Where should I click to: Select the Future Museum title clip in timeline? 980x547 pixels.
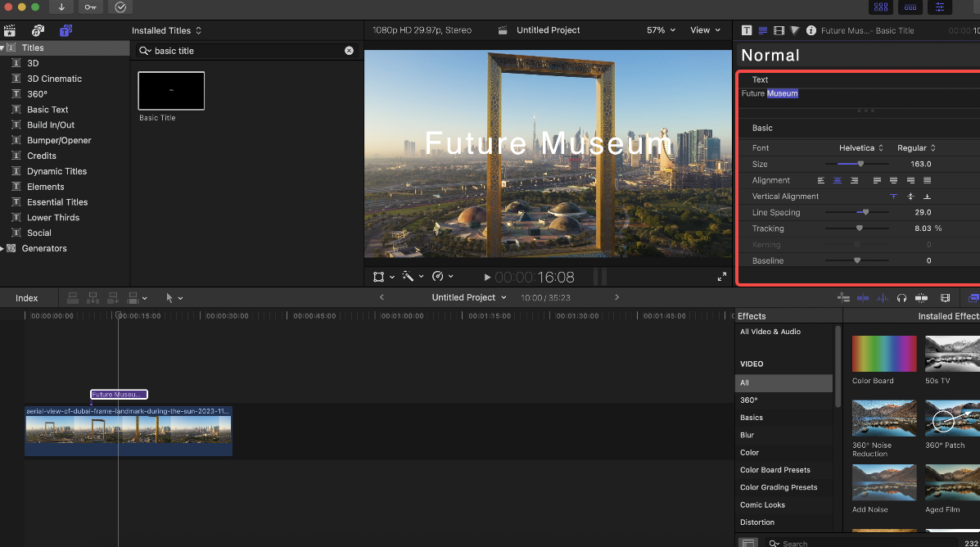coord(119,395)
